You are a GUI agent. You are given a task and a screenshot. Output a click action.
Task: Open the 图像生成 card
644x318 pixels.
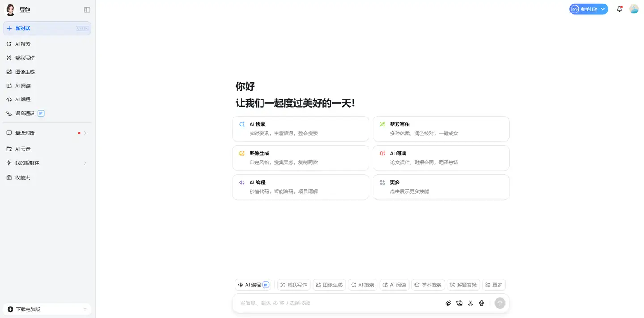301,158
